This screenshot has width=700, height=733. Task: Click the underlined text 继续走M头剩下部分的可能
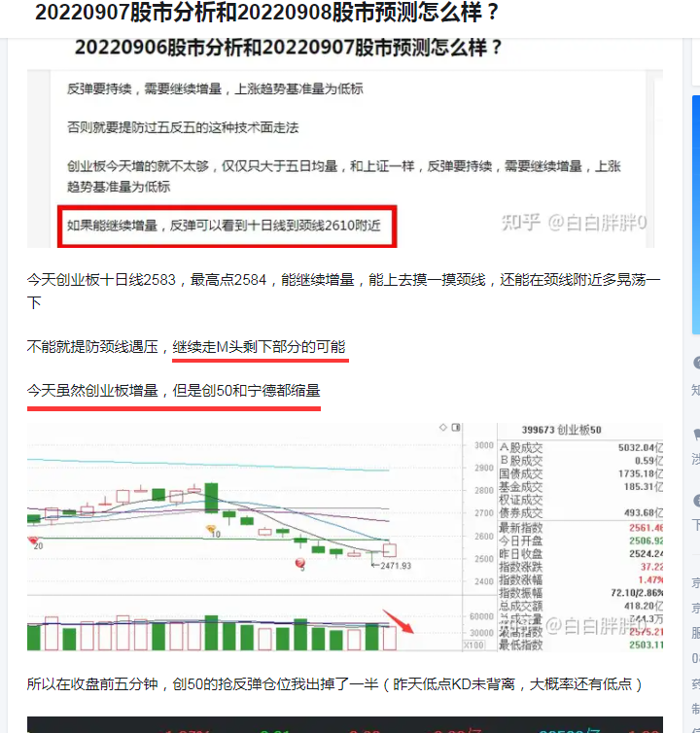(x=259, y=347)
